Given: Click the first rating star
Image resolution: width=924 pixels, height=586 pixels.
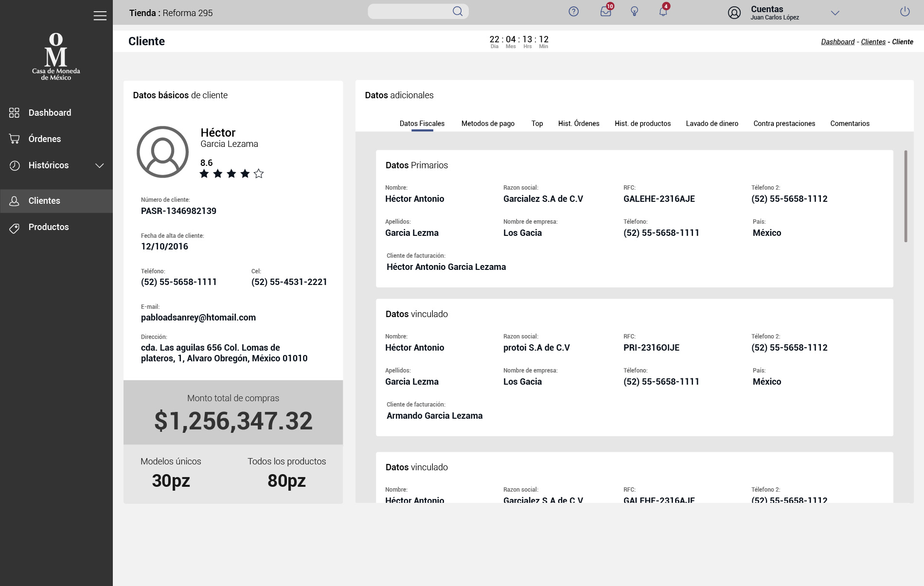Looking at the screenshot, I should (204, 174).
